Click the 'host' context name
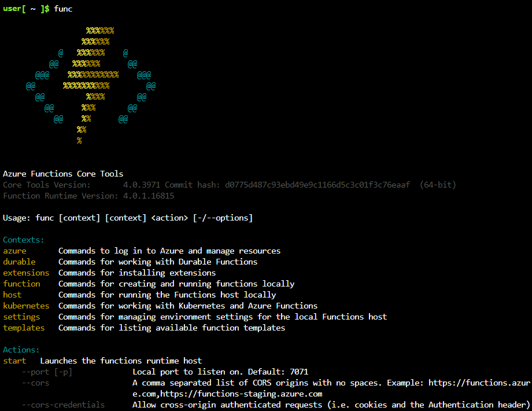 [12, 295]
